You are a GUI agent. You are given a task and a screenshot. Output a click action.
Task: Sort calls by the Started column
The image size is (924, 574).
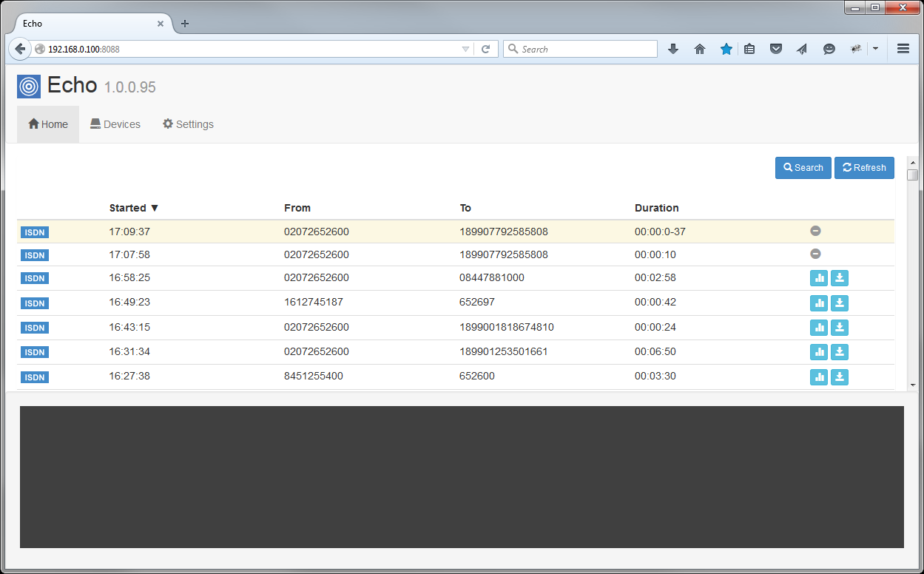[x=134, y=208]
